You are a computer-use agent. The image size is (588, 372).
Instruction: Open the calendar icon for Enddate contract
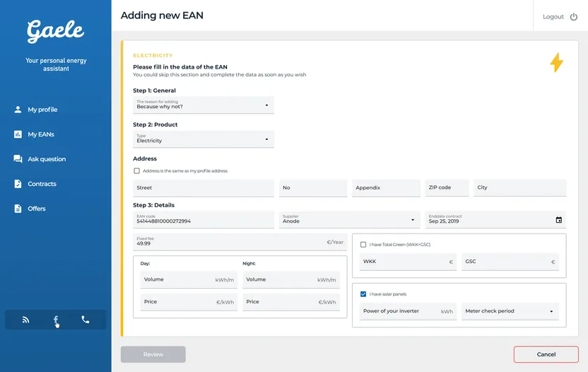click(558, 220)
